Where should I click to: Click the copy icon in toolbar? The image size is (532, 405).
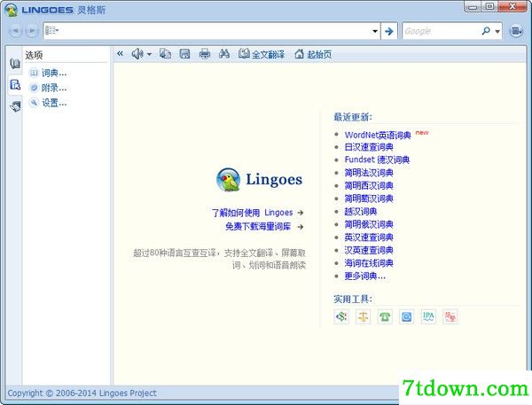(x=165, y=53)
